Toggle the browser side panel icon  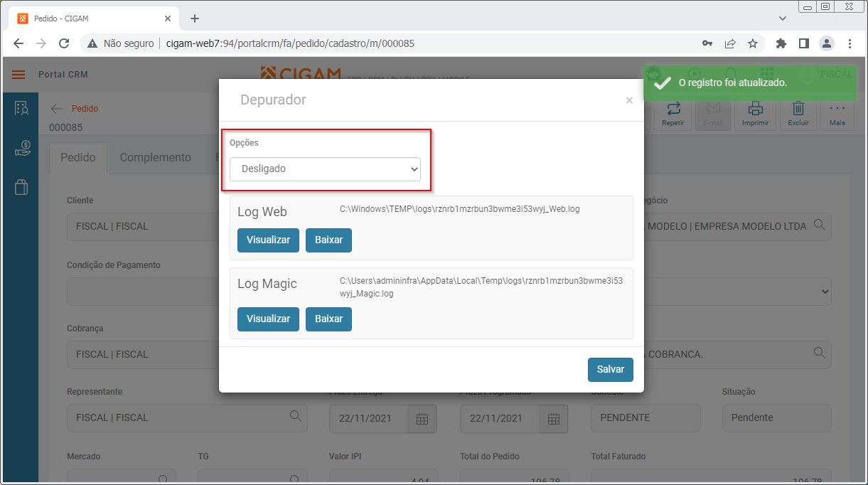(x=804, y=43)
